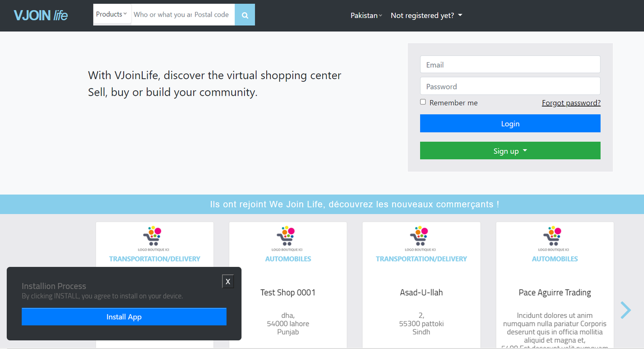Viewport: 644px width, 349px height.
Task: Click the '55300 pattoki' address text
Action: click(421, 324)
